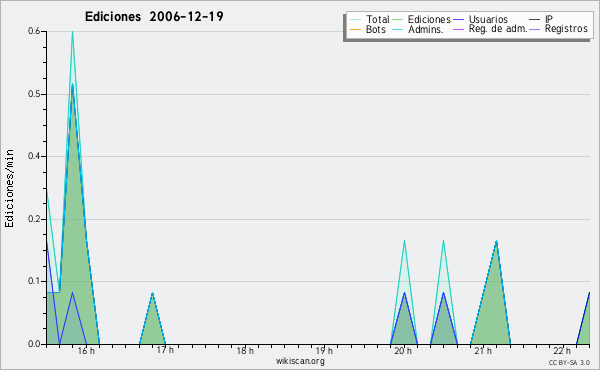Screen dimensions: 600x370
Task: Click the '20 h' x-axis label
Action: pyautogui.click(x=403, y=350)
